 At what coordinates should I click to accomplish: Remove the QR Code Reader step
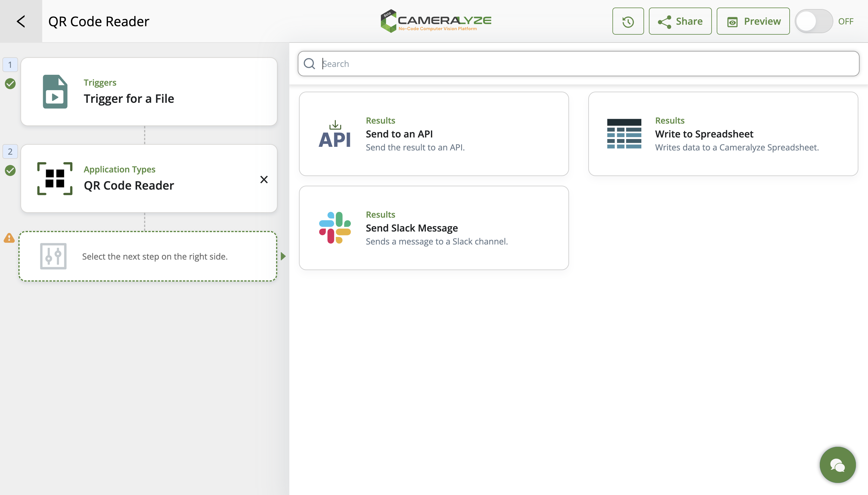pyautogui.click(x=264, y=179)
